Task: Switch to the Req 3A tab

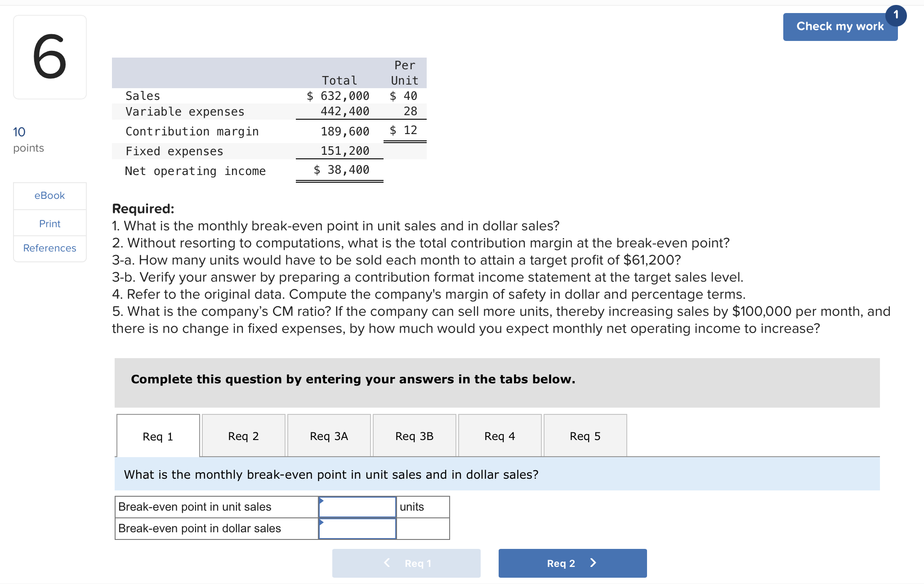Action: pos(329,436)
